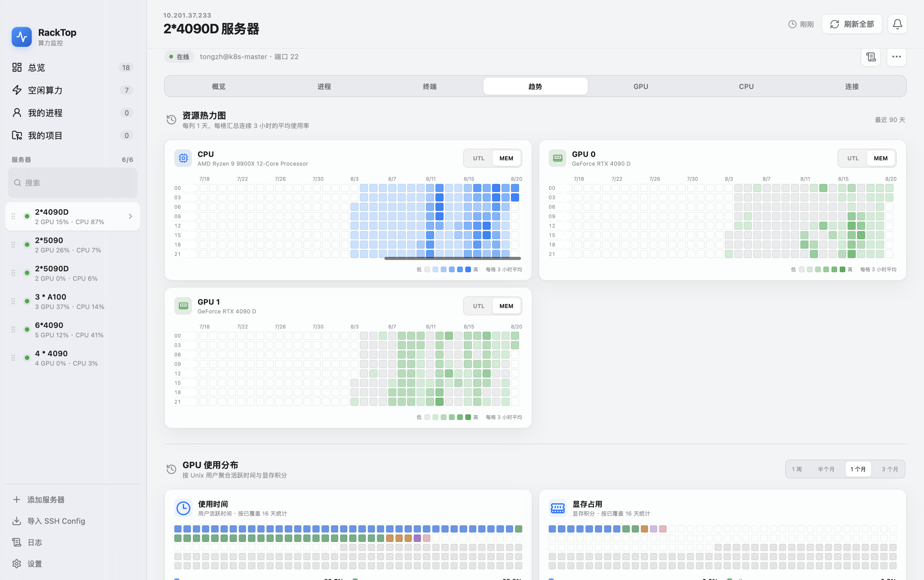The height and width of the screenshot is (580, 924).
Task: Focus the server 搜索 field
Action: 73,183
